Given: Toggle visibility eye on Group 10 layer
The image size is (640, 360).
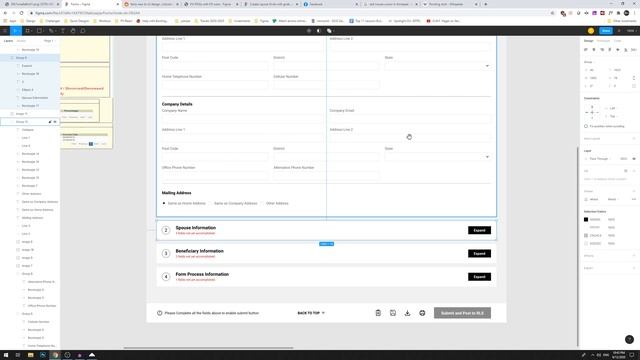Looking at the screenshot, I should coord(55,122).
